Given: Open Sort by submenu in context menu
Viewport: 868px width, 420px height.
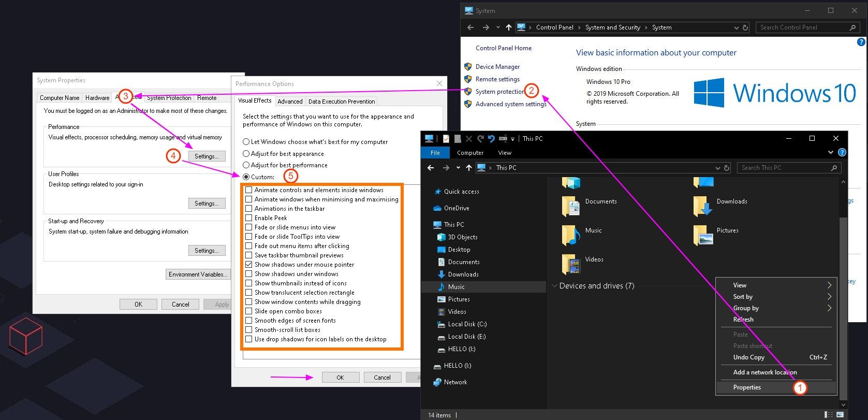Looking at the screenshot, I should (x=776, y=297).
